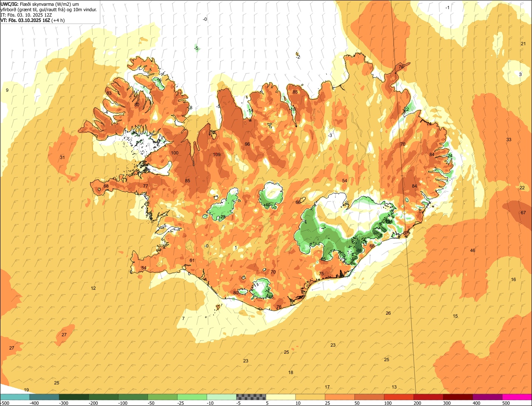Click the 25 to 50 orange legend swatch

(340, 397)
